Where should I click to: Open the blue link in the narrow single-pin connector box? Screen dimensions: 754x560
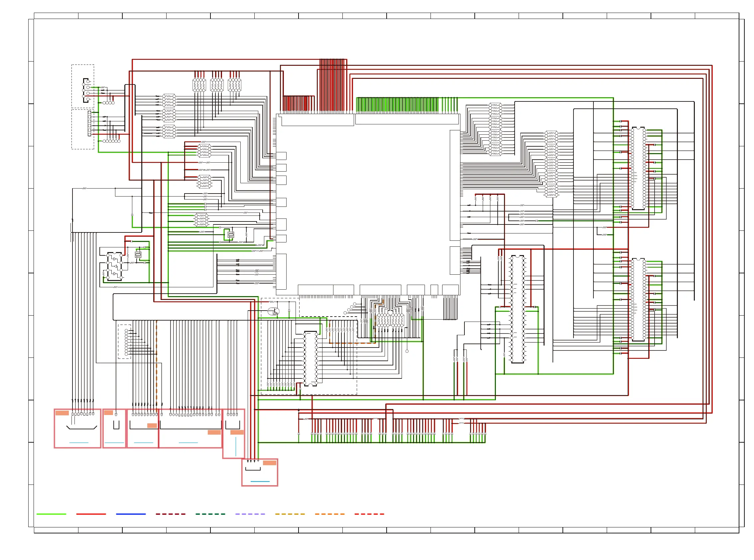(x=114, y=443)
